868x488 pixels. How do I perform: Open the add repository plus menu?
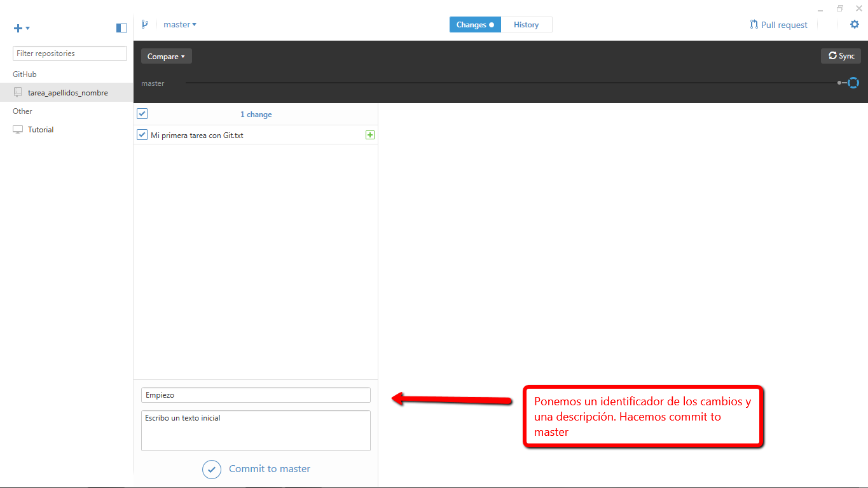[22, 28]
